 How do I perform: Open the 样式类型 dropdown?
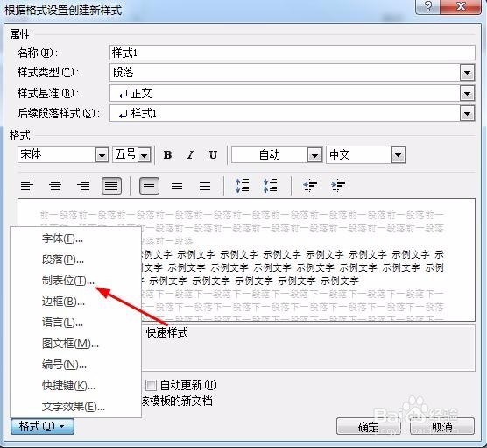pyautogui.click(x=467, y=73)
